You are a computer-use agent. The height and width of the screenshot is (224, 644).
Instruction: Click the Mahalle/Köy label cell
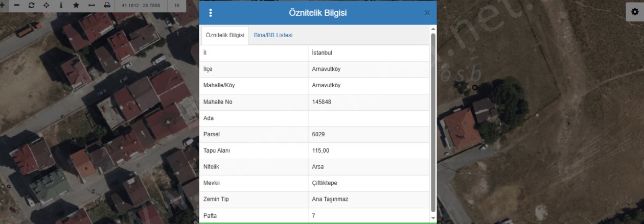click(x=254, y=86)
